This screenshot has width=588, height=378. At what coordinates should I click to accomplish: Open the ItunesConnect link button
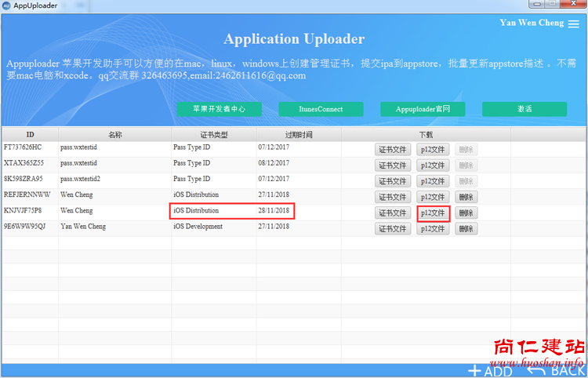[x=320, y=109]
